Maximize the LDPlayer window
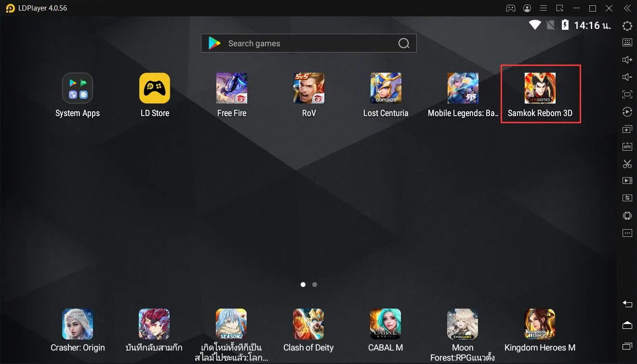The height and width of the screenshot is (364, 637). point(593,8)
